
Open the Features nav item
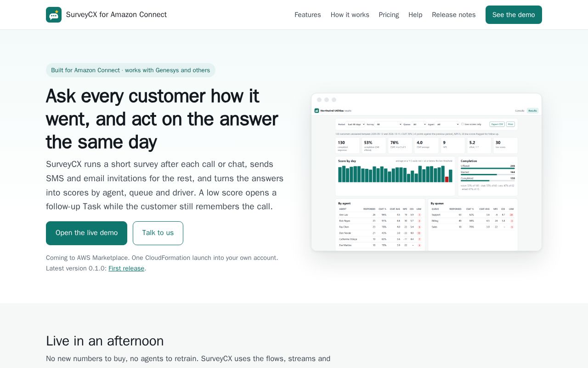(x=308, y=15)
